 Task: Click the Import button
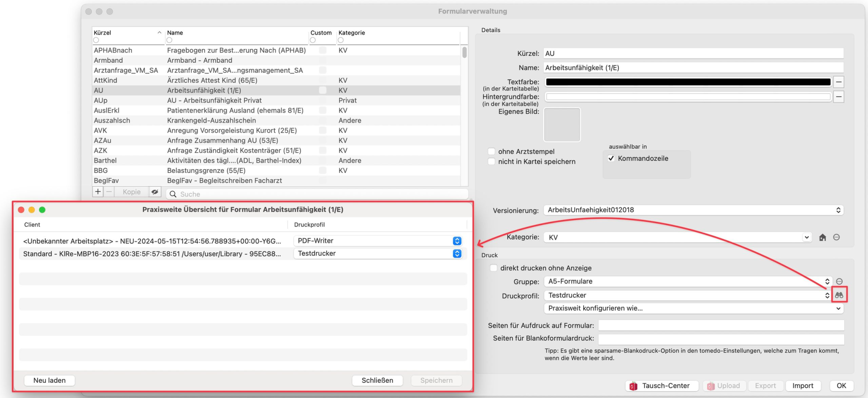point(803,386)
